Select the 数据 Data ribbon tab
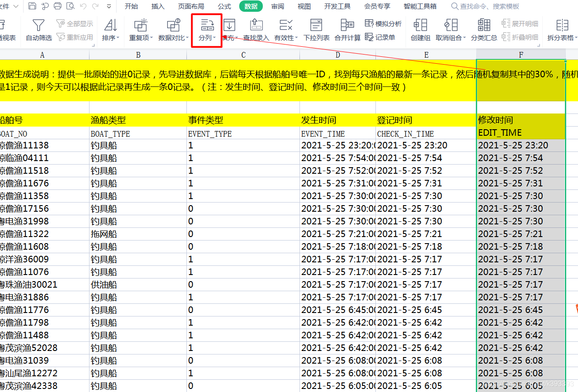 251,6
